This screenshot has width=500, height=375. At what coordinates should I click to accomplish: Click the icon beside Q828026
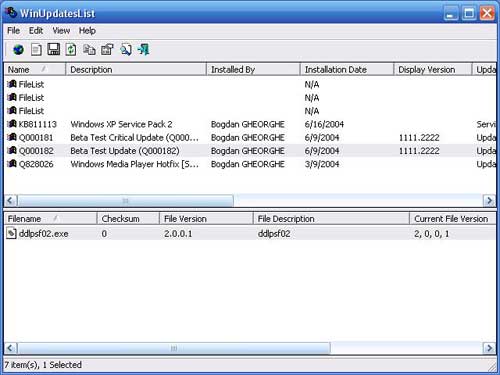point(12,164)
